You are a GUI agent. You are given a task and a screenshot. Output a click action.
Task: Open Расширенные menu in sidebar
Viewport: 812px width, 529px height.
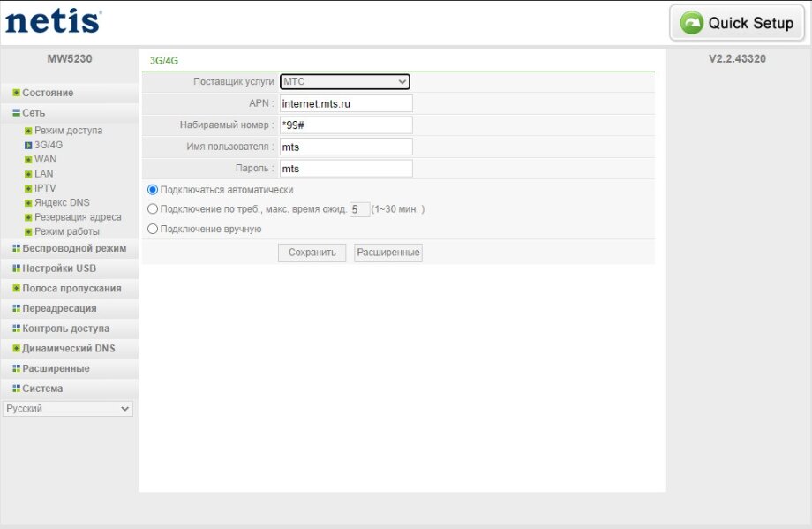tap(56, 368)
